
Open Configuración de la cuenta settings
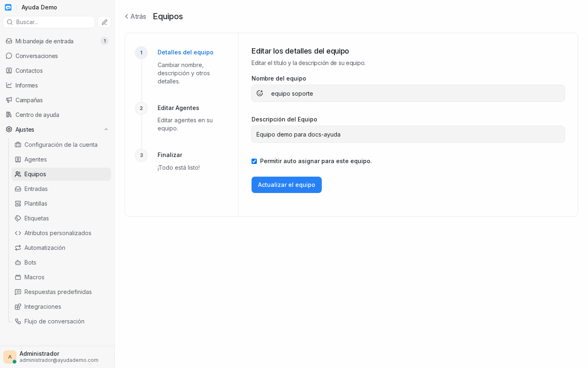click(x=61, y=145)
